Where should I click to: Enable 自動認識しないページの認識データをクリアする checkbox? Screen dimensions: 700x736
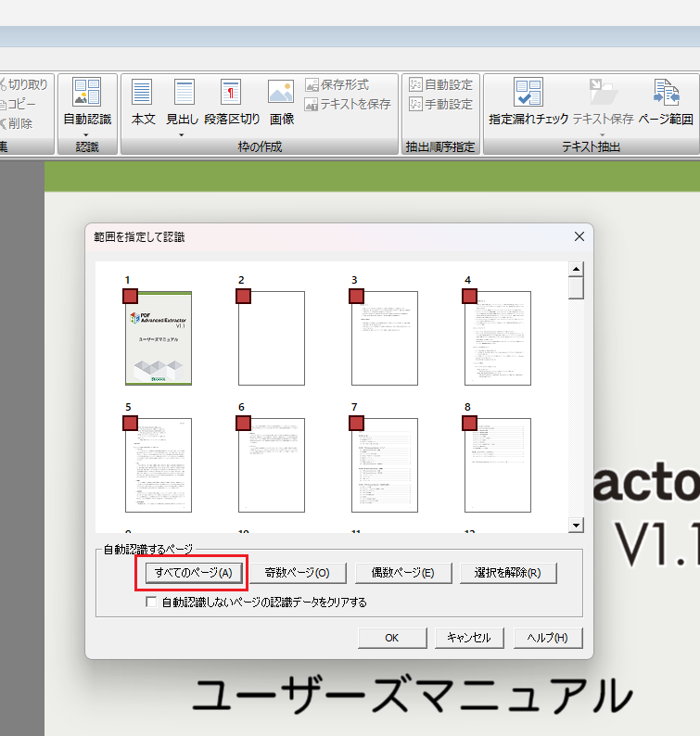[x=152, y=603]
